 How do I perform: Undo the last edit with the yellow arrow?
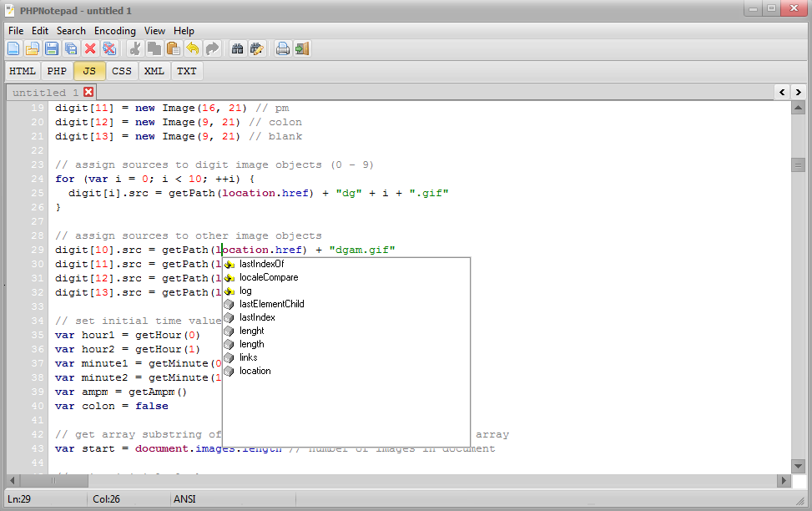coord(193,49)
